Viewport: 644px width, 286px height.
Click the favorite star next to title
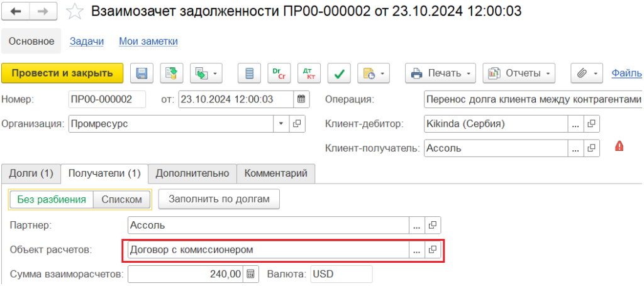pyautogui.click(x=75, y=12)
